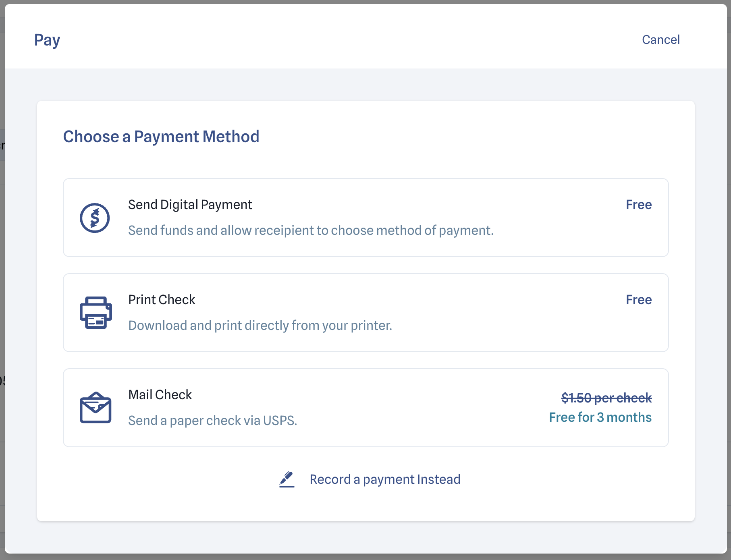Click the Send funds and allow recipient description
Viewport: 731px width, 560px height.
(x=311, y=230)
